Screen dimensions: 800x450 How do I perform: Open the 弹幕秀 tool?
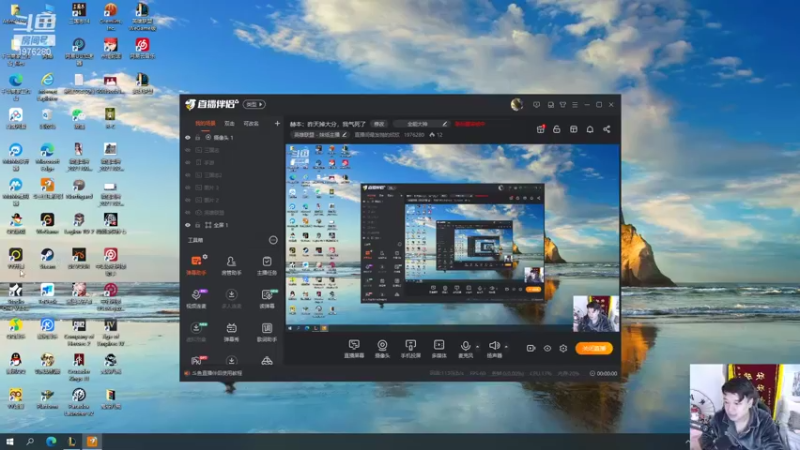click(231, 332)
